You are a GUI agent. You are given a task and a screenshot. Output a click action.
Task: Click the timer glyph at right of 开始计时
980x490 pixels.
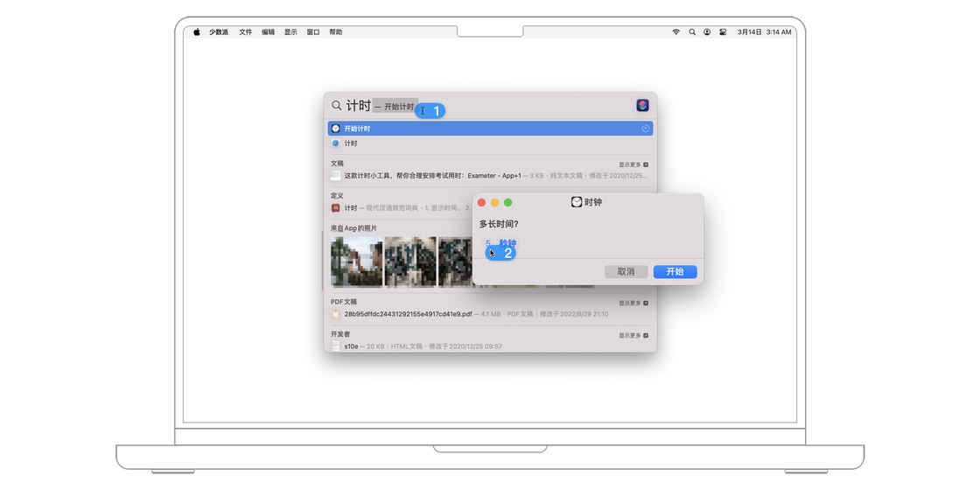coord(646,129)
